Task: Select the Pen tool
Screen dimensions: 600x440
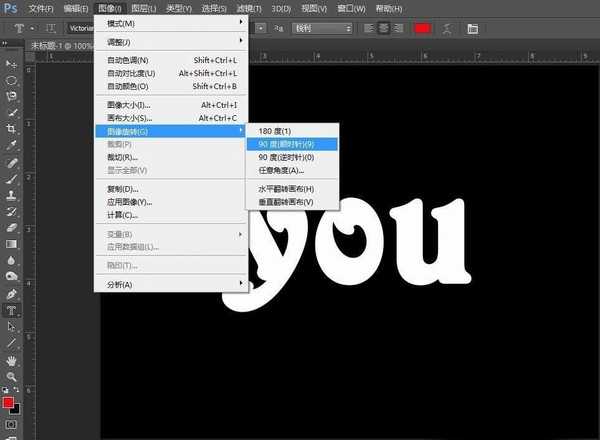Action: tap(12, 294)
